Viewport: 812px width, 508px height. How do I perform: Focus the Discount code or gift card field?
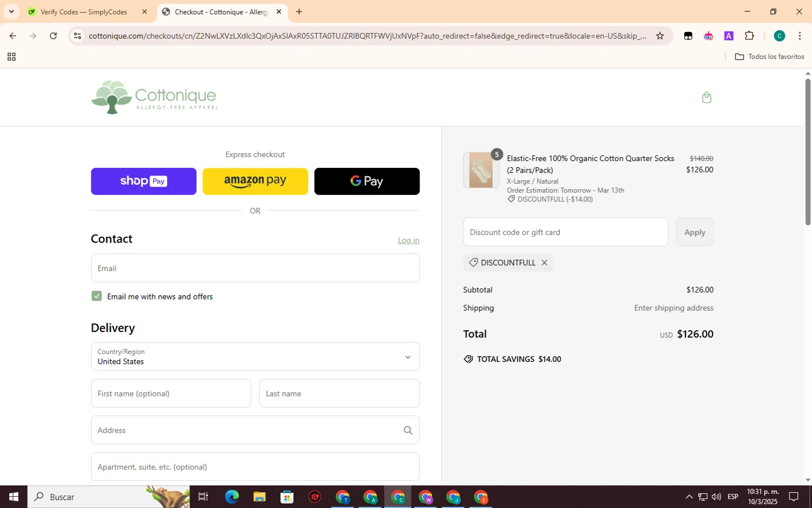(565, 232)
